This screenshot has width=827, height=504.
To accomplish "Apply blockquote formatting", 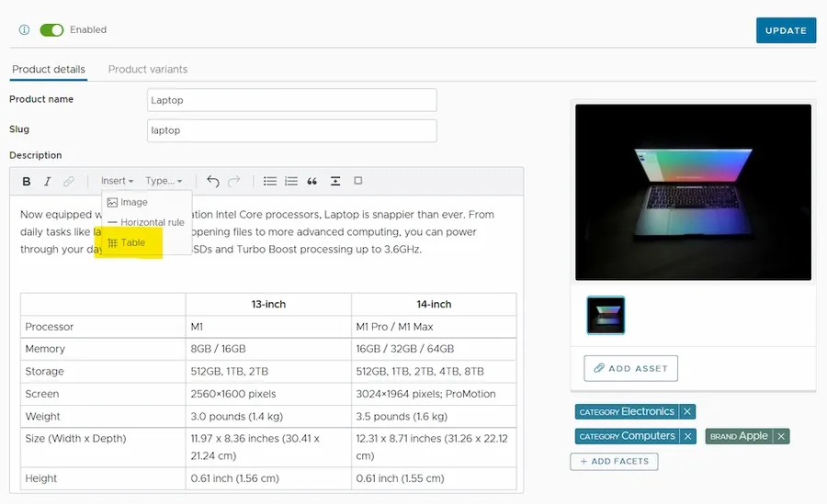I will (312, 182).
